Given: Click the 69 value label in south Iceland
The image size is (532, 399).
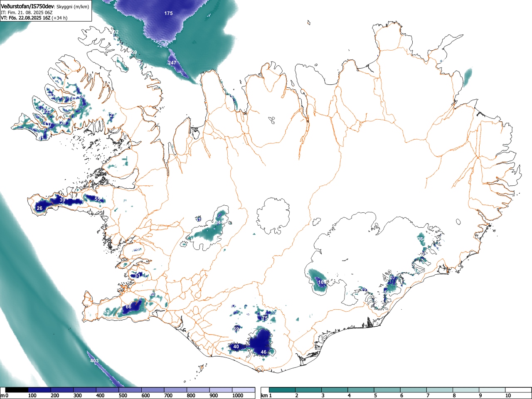Looking at the screenshot, I should coord(236,329).
